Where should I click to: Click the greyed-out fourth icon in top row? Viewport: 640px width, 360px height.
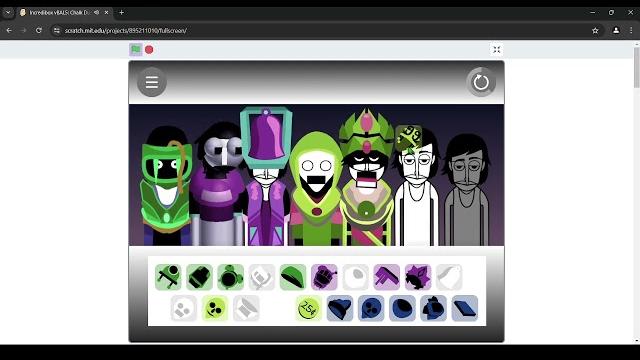(x=262, y=277)
